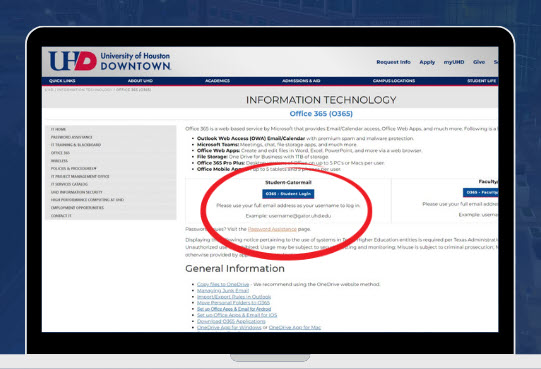Open the Student Life menu
This screenshot has height=369, width=541.
(x=482, y=81)
